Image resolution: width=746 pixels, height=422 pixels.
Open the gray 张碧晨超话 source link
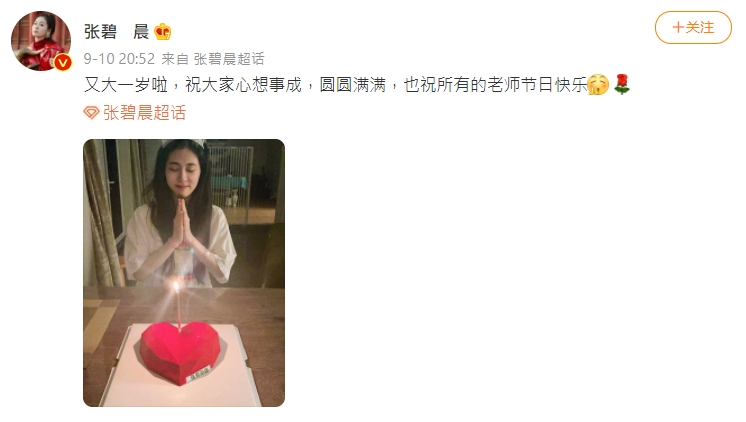229,59
